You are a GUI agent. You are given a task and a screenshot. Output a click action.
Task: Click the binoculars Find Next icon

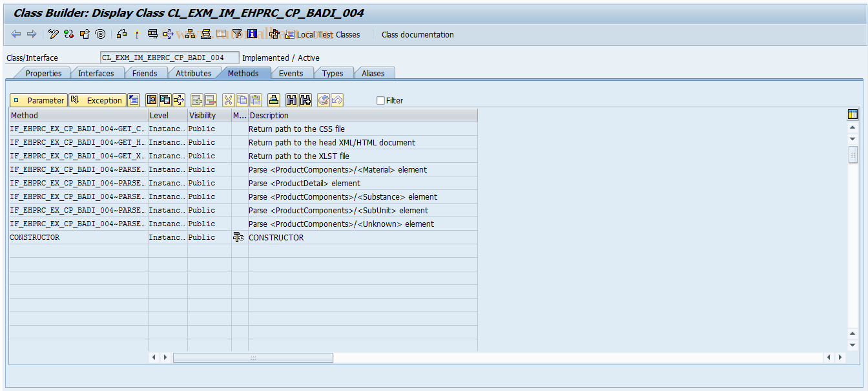(305, 100)
